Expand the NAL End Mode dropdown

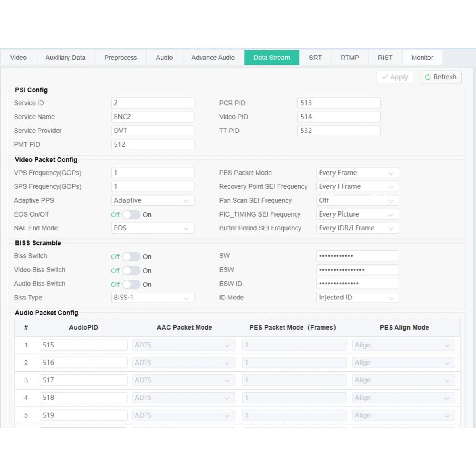point(153,228)
